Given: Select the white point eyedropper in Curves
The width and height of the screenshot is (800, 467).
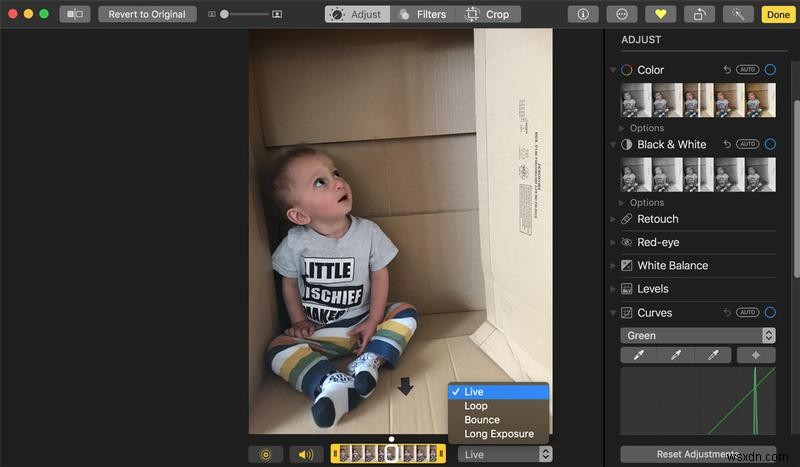Looking at the screenshot, I should [713, 355].
